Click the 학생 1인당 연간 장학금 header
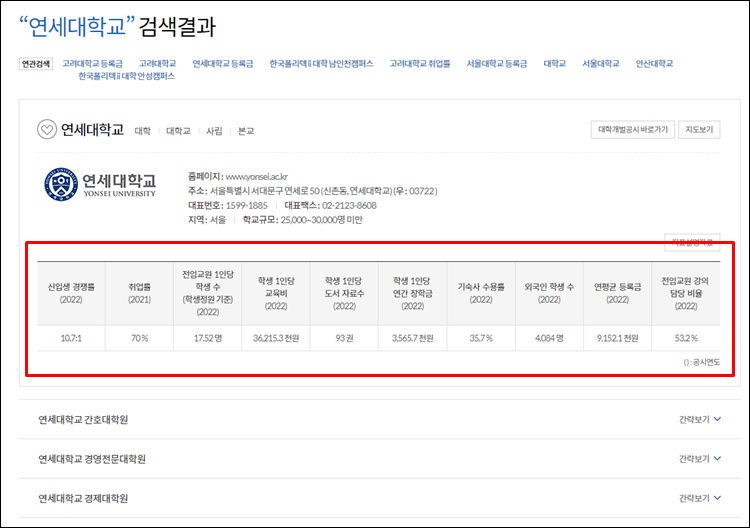 (412, 293)
